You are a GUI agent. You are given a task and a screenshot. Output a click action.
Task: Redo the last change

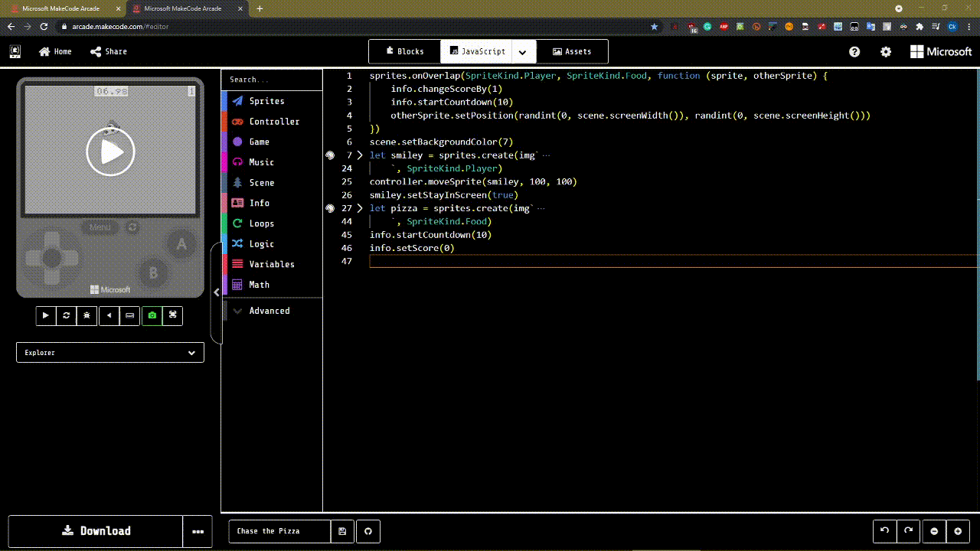(908, 531)
